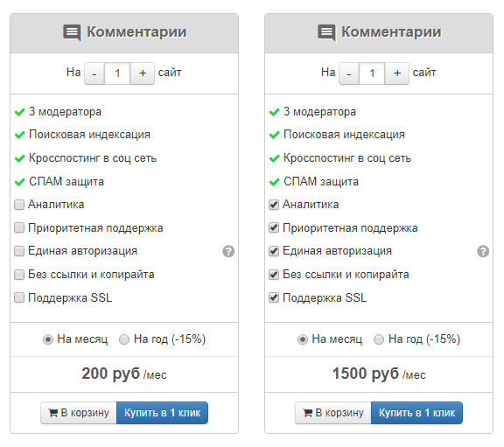Increase the site count with plus in the right card

pyautogui.click(x=397, y=73)
